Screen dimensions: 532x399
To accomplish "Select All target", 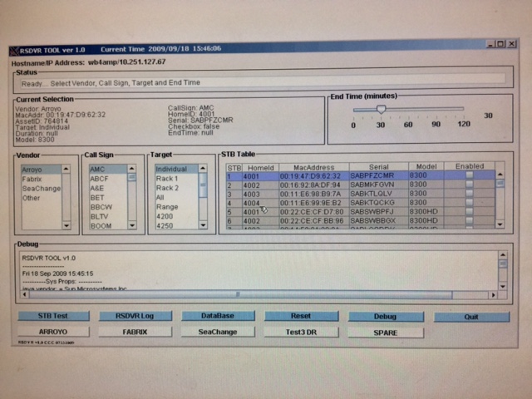I will click(176, 197).
